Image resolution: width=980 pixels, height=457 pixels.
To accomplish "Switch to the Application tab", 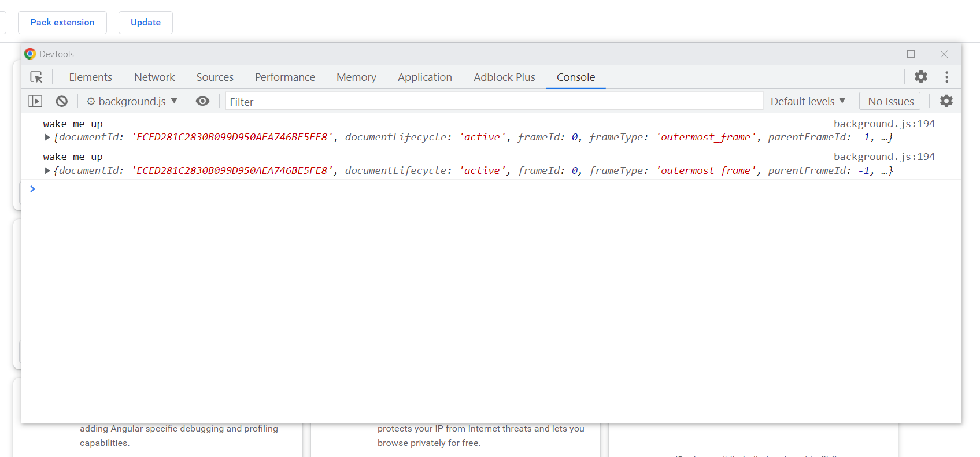I will click(425, 77).
